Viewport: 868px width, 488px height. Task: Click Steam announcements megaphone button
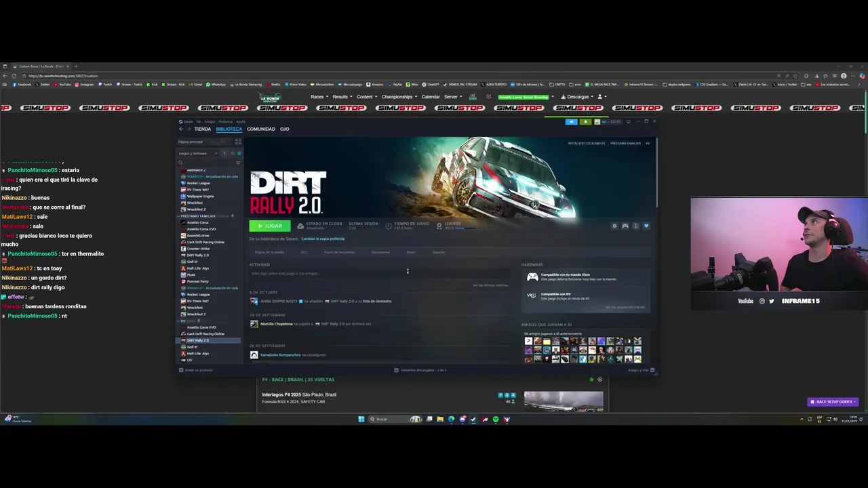click(x=571, y=121)
